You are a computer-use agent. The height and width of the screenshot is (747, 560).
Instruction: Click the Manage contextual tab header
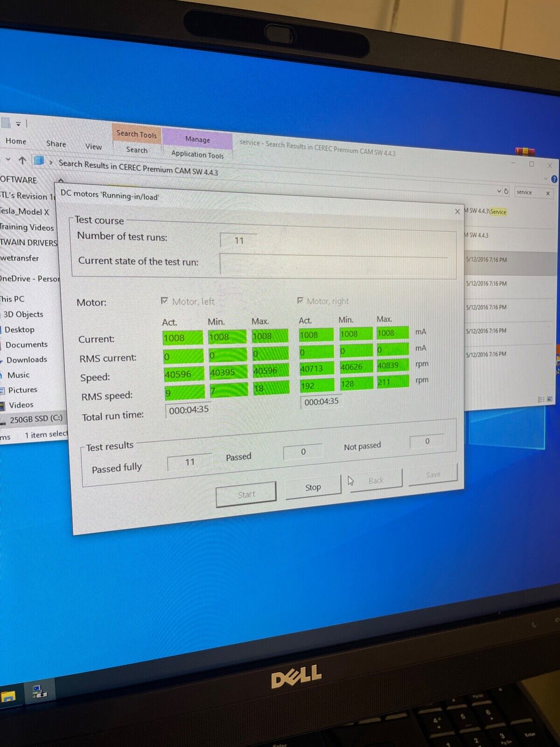point(197,139)
